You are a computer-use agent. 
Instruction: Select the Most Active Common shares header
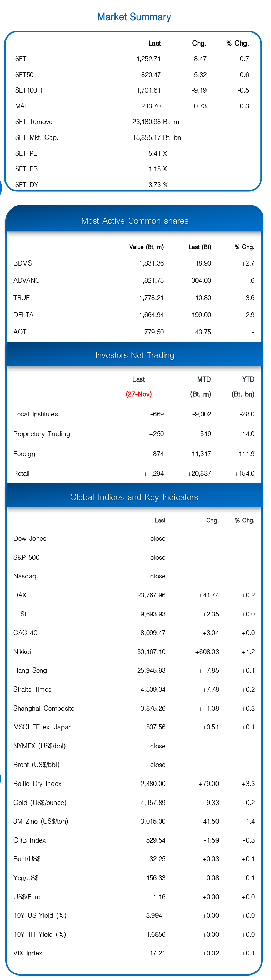tap(134, 221)
